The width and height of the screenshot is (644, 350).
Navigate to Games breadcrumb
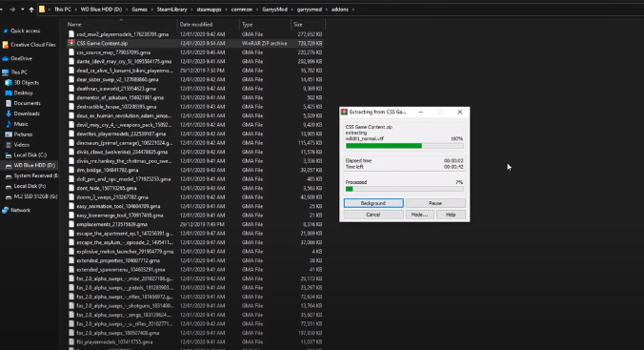click(x=139, y=9)
